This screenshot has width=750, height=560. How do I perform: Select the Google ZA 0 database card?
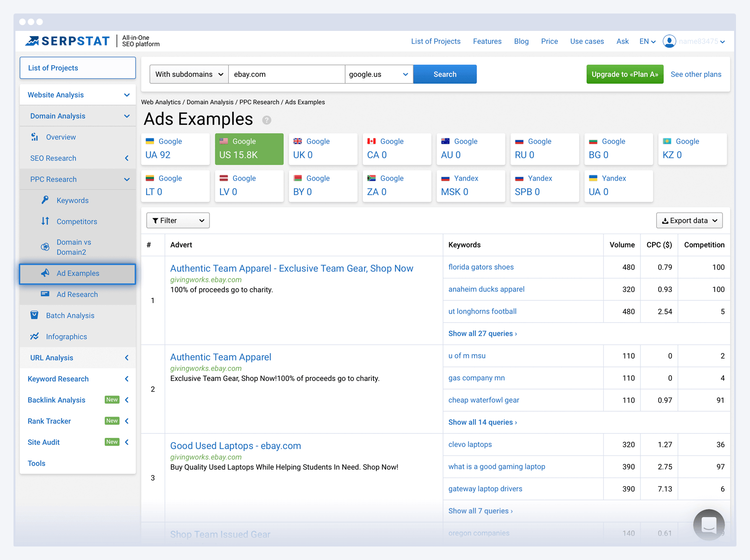[x=397, y=186]
